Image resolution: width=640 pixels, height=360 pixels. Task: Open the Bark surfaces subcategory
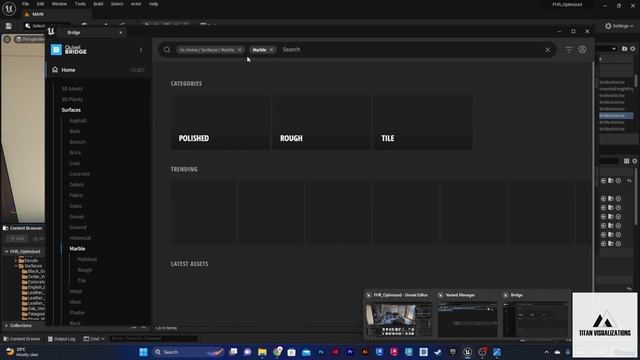pos(75,131)
